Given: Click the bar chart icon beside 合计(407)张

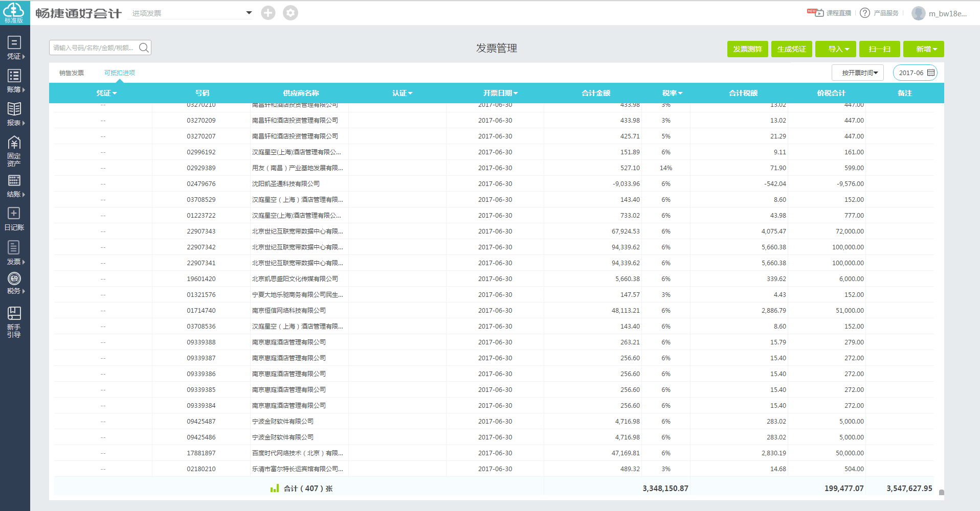Looking at the screenshot, I should point(274,488).
